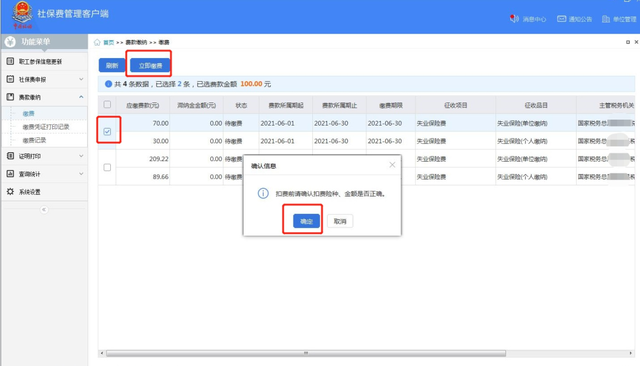Open 消息中心 speaker icon
640x366 pixels.
pyautogui.click(x=514, y=19)
